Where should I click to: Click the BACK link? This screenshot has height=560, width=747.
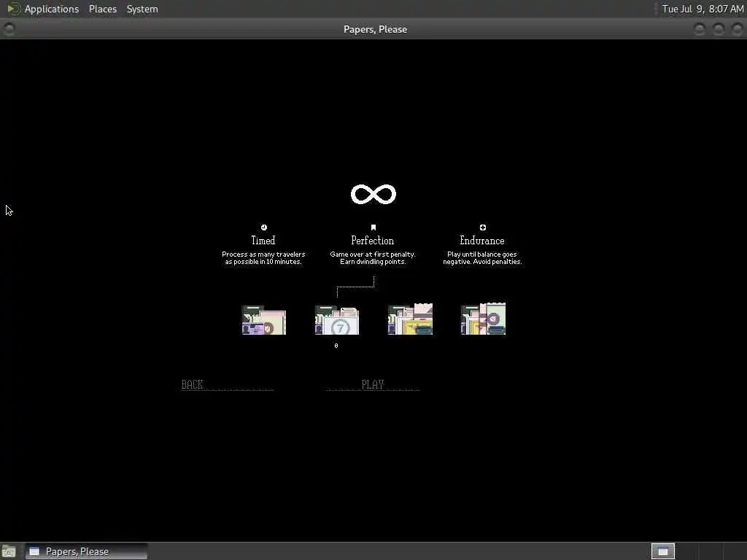tap(193, 384)
